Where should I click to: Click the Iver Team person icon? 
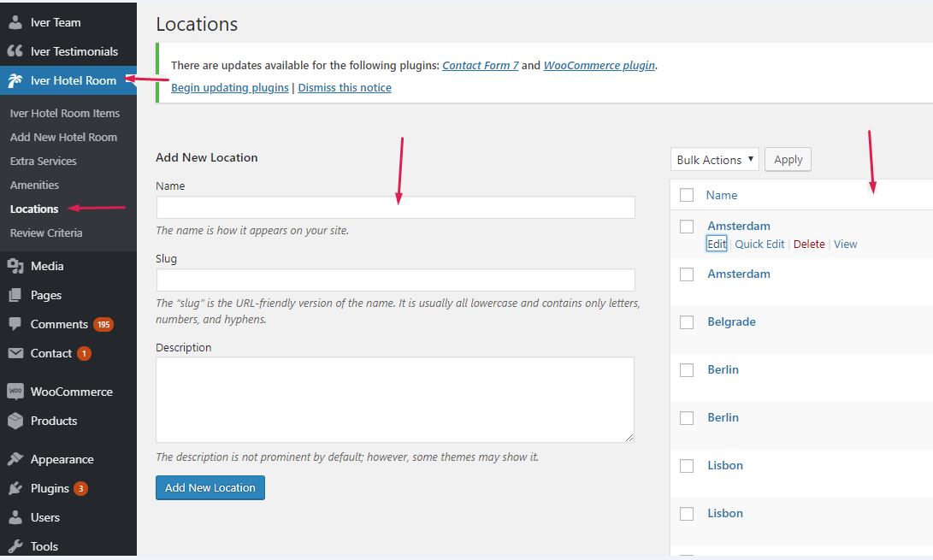15,22
